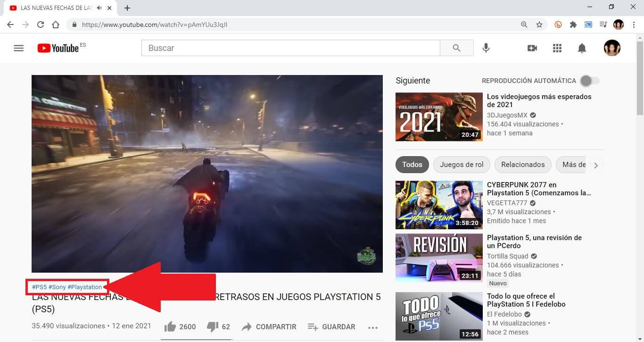Screen dimensions: 644x342
Task: Select the Relacionados filter chip
Action: [523, 165]
